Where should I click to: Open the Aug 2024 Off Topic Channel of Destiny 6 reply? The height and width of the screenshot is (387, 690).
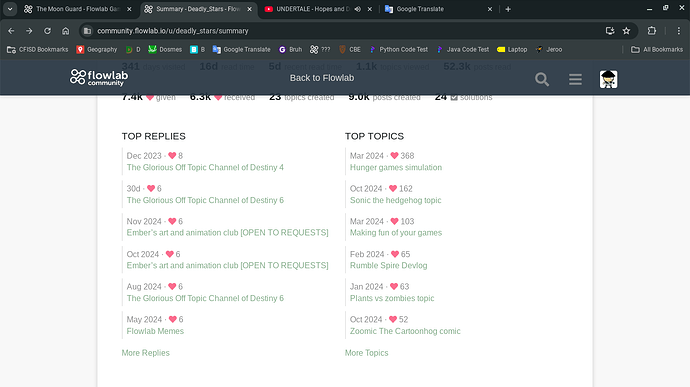tap(205, 298)
